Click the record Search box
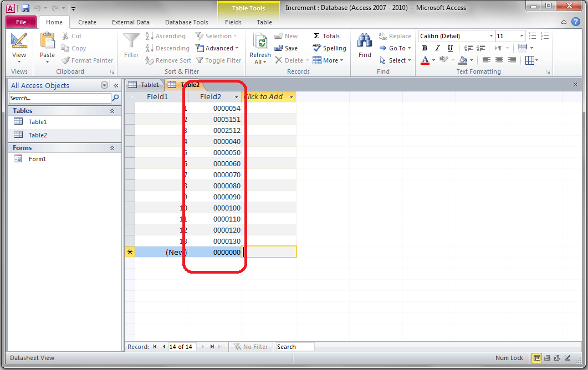The height and width of the screenshot is (370, 588). point(295,347)
